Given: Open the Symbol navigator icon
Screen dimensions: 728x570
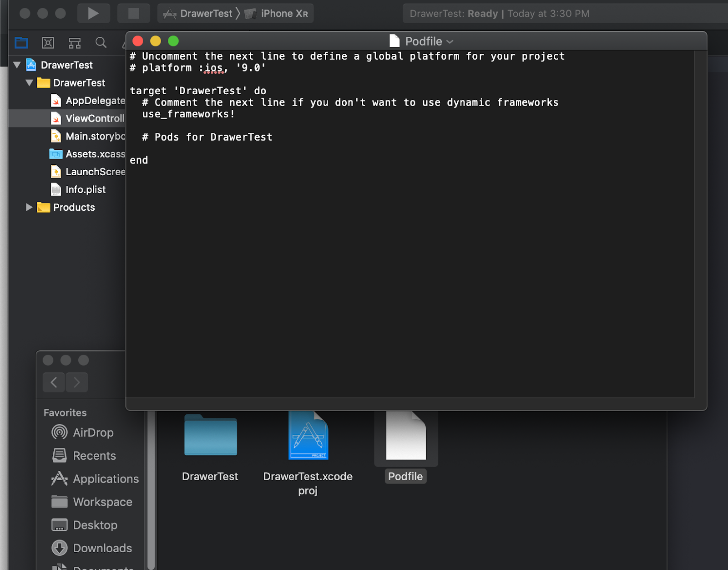Looking at the screenshot, I should 75,43.
